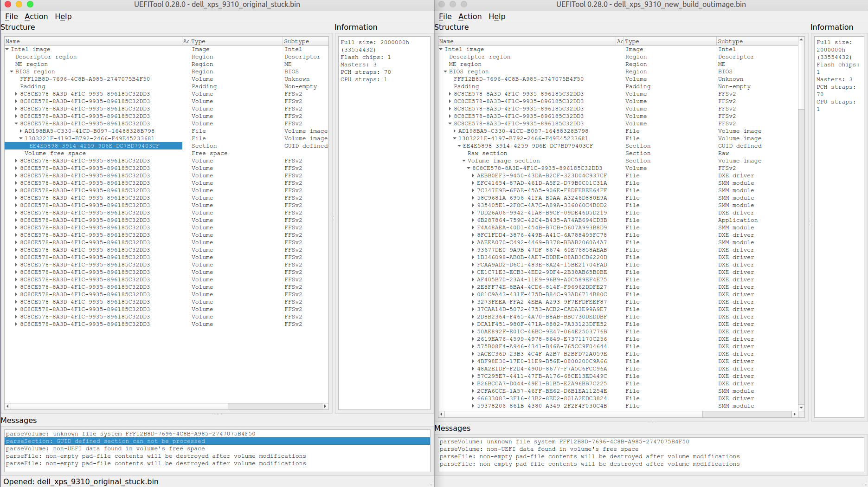Expand 6B287864 Application file
Image resolution: width=868 pixels, height=487 pixels.
click(x=473, y=220)
